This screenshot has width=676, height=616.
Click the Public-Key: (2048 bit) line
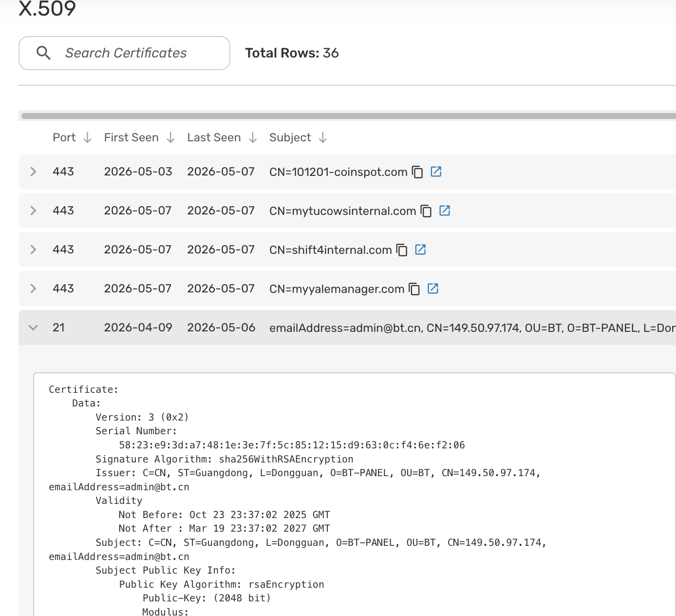207,598
